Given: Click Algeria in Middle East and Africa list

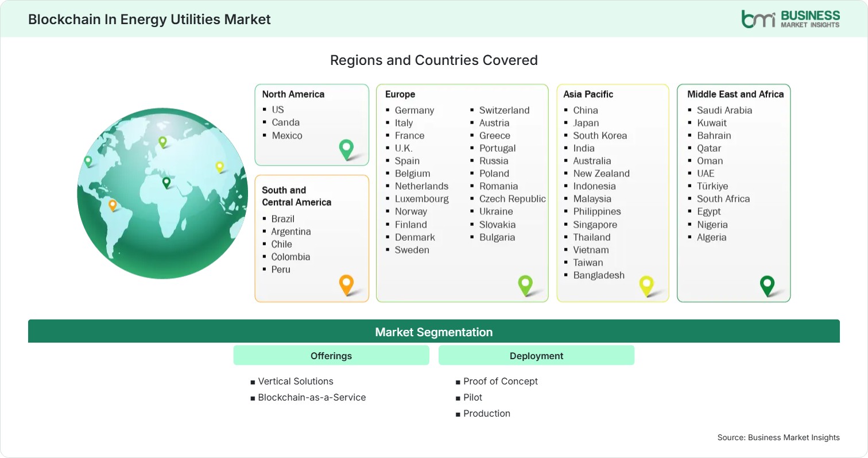Looking at the screenshot, I should pyautogui.click(x=712, y=237).
